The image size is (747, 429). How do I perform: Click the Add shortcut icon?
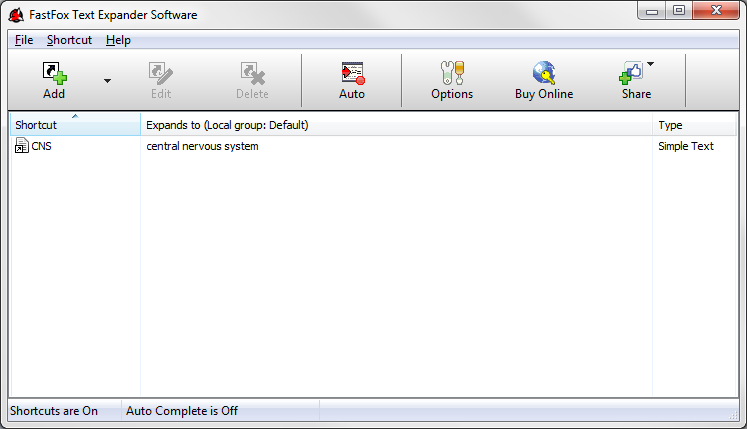coord(53,74)
